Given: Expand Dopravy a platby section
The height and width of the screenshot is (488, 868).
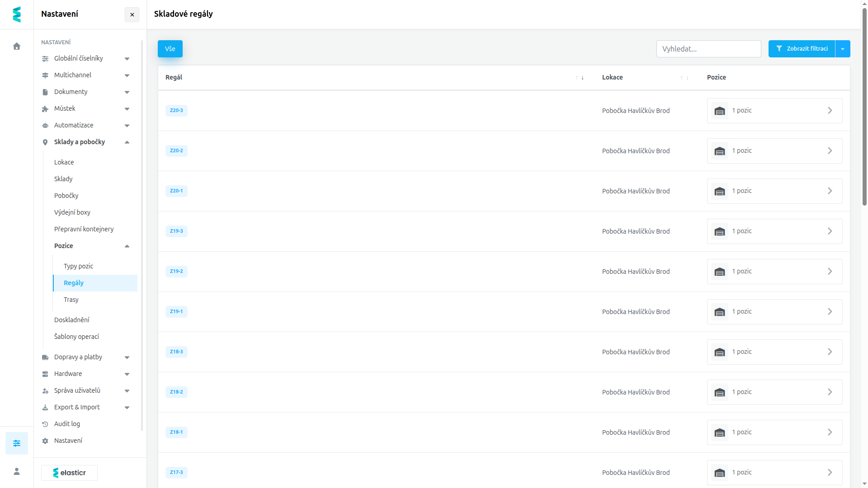Looking at the screenshot, I should click(127, 357).
